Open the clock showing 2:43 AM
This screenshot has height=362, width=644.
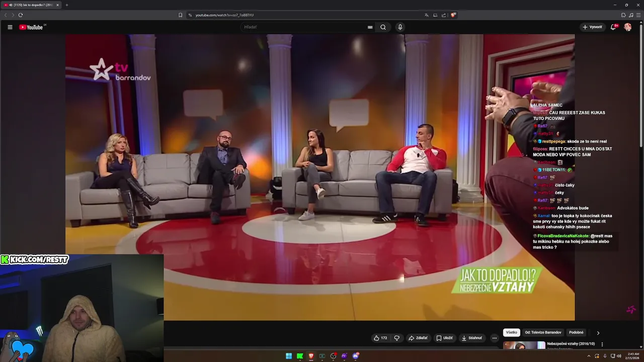pos(632,356)
